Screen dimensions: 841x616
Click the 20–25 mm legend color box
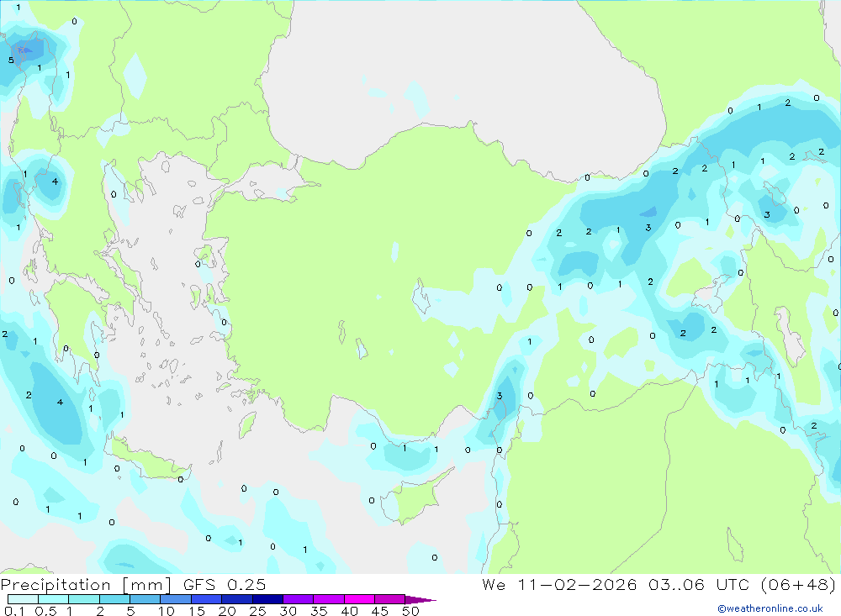click(x=237, y=599)
